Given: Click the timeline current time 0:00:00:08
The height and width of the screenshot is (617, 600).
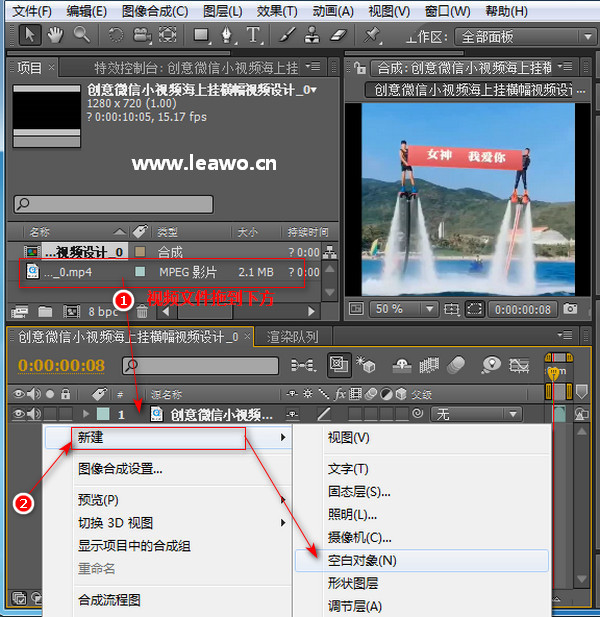Looking at the screenshot, I should pyautogui.click(x=62, y=366).
